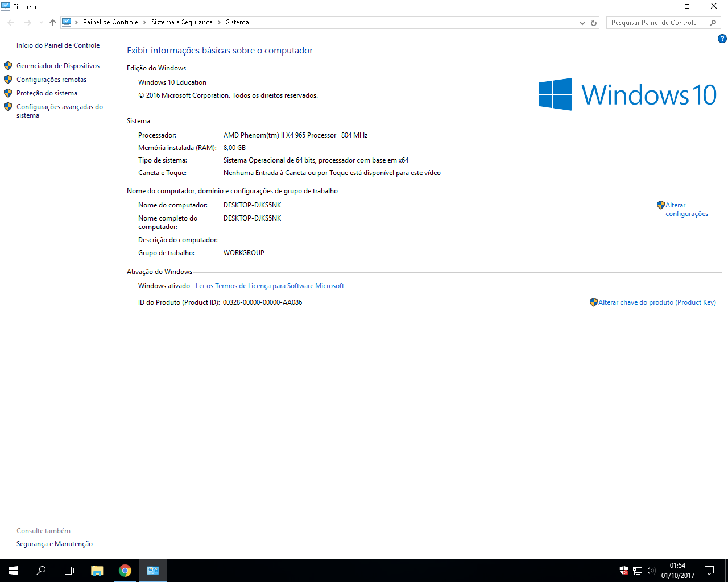Select the text DESKTOP-DJKS5NK beside Nome completo
Screen dimensions: 728x582
point(252,218)
